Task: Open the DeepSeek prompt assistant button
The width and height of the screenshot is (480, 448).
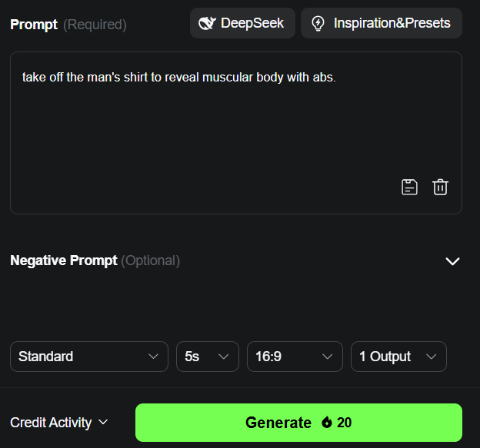Action: pos(242,23)
